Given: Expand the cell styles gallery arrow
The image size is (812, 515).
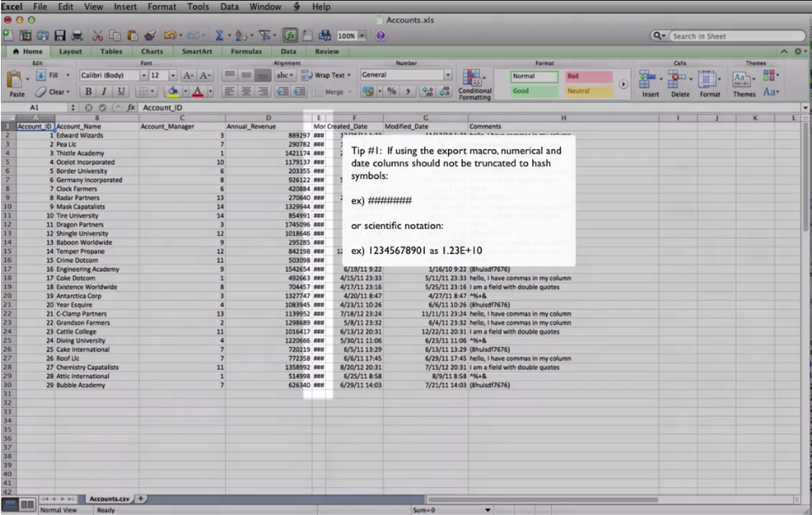Looking at the screenshot, I should tap(624, 84).
